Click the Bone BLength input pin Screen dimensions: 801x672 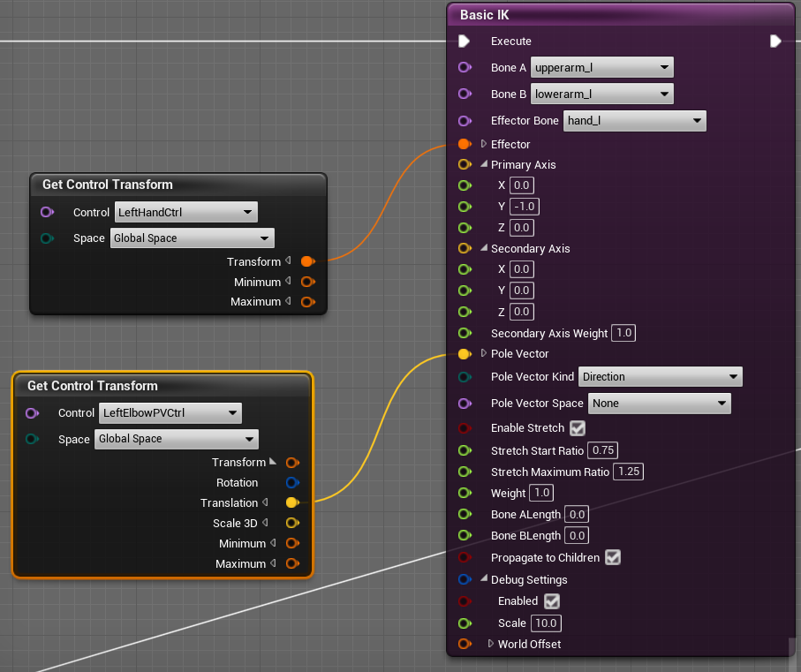coord(465,536)
